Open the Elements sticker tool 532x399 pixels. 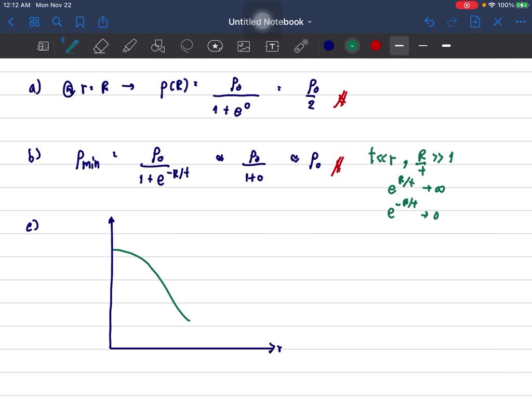point(215,46)
